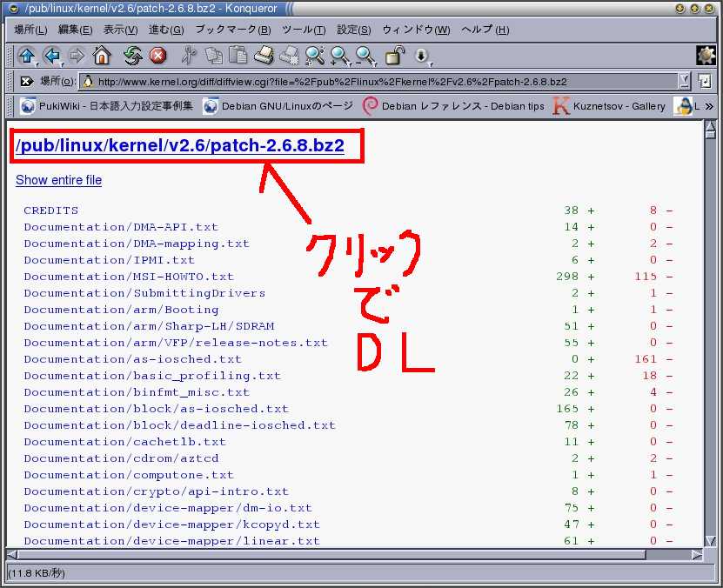The height and width of the screenshot is (588, 723).
Task: Open the 設定 (Settings) menu
Action: click(353, 30)
